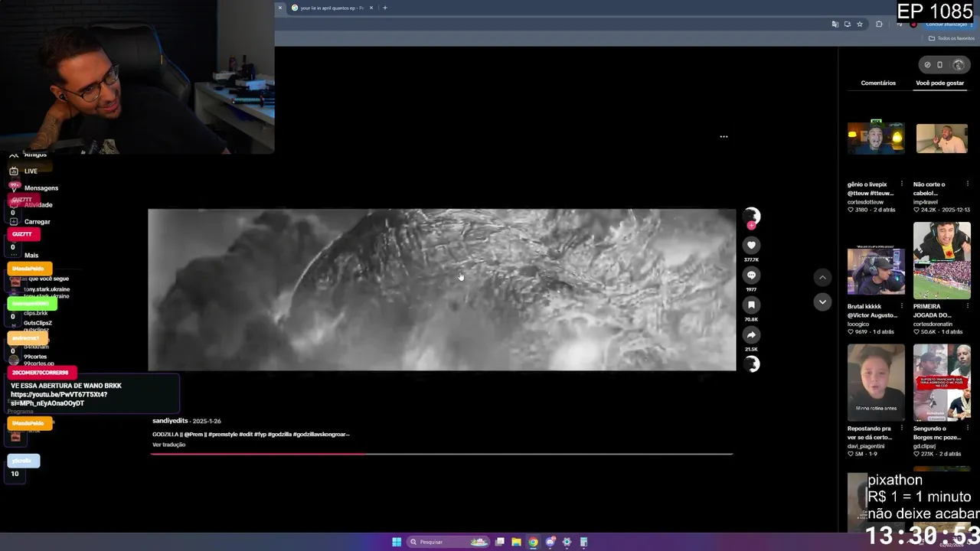
Task: Open the spinning music disc icon
Action: [751, 364]
